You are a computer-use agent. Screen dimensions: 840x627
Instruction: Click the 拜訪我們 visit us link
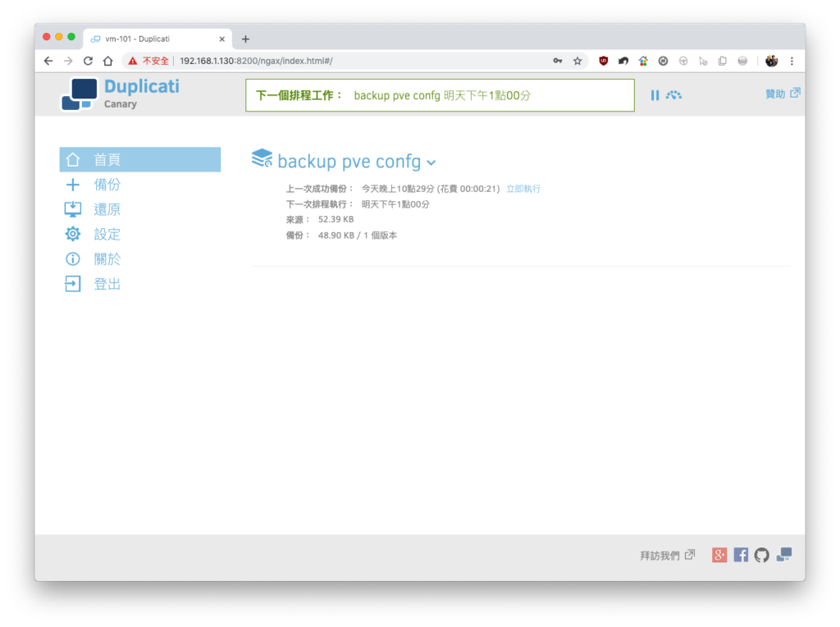click(x=668, y=555)
